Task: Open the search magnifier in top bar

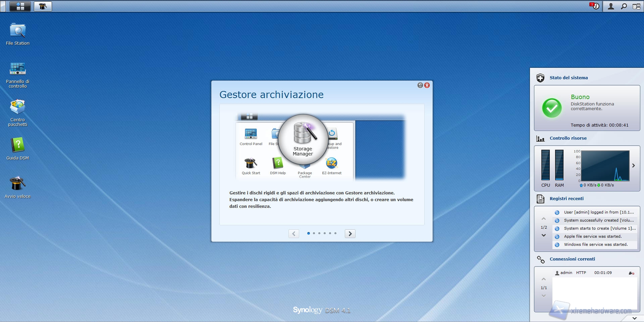Action: point(624,6)
